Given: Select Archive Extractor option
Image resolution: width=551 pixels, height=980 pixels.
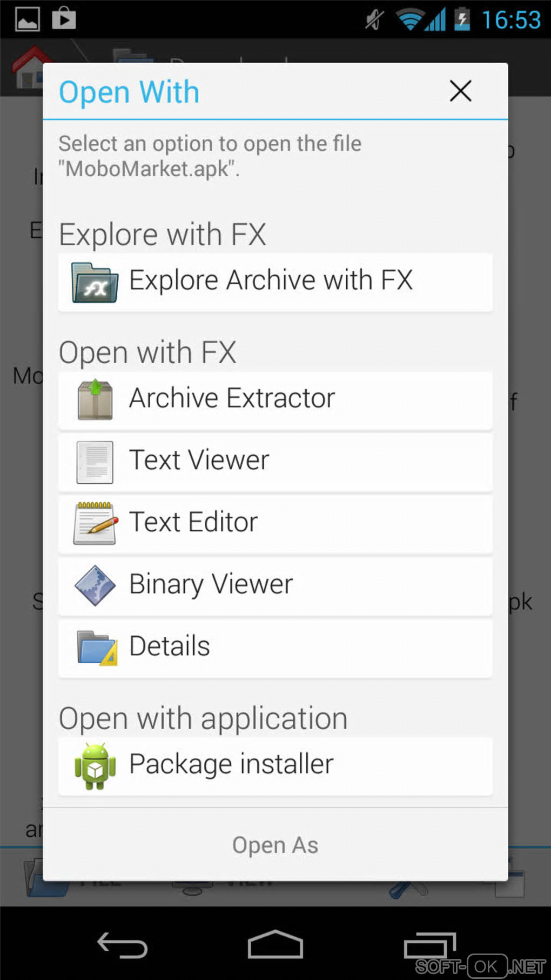Looking at the screenshot, I should tap(232, 398).
